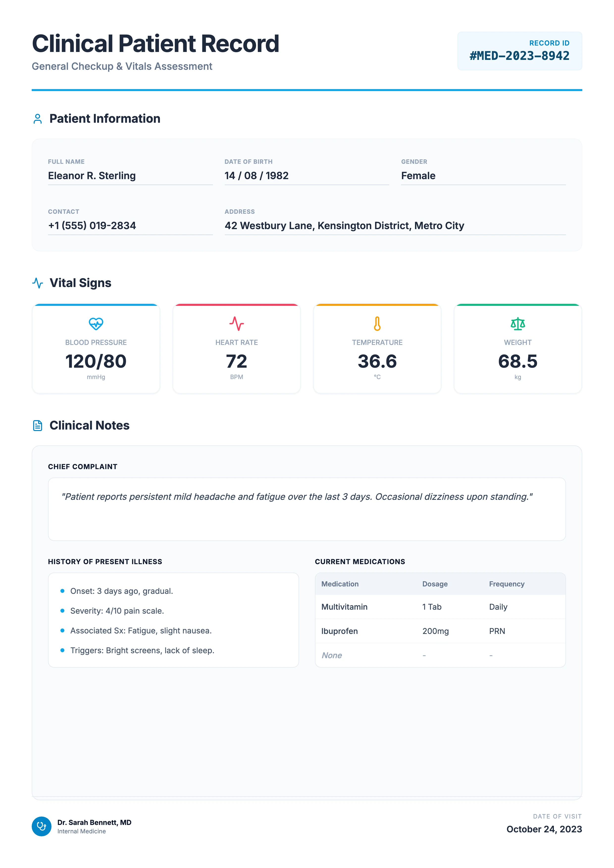This screenshot has width=614, height=868.
Task: Click the thermometer icon in Temperature card
Action: [x=377, y=324]
